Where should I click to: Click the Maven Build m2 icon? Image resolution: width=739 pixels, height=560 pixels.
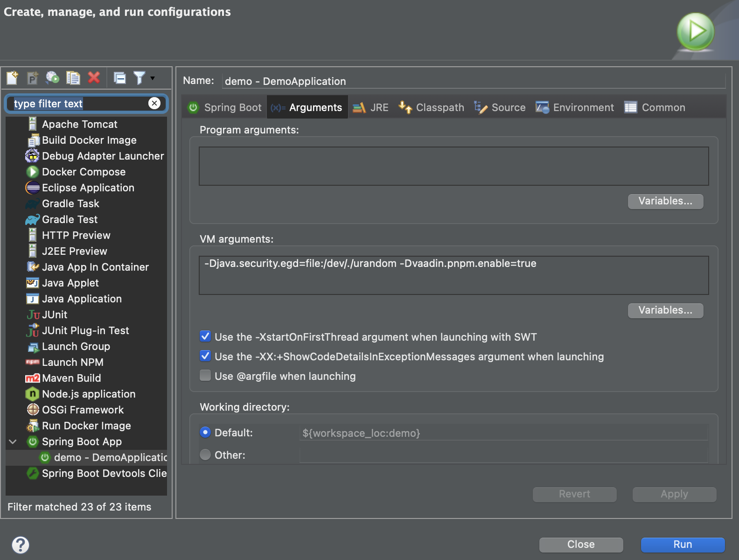33,378
